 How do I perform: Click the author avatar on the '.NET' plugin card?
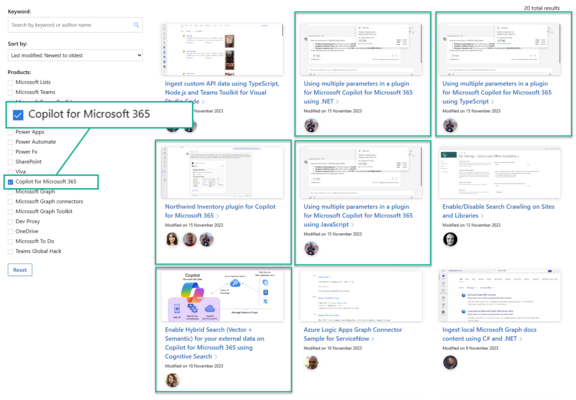tap(311, 126)
